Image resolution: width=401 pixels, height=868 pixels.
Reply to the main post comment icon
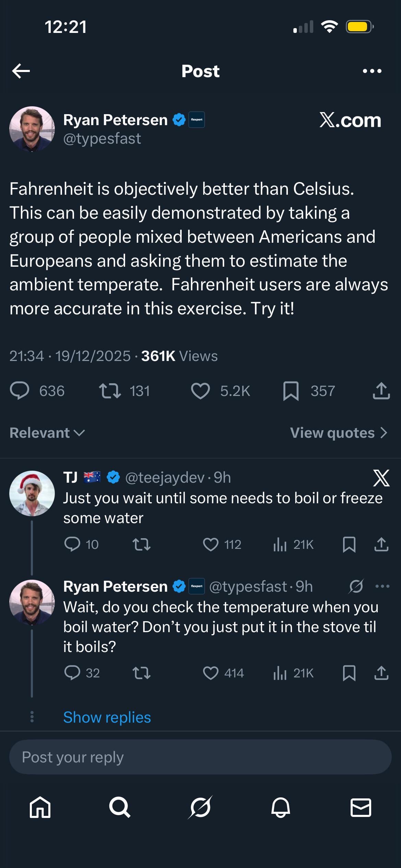pyautogui.click(x=20, y=391)
